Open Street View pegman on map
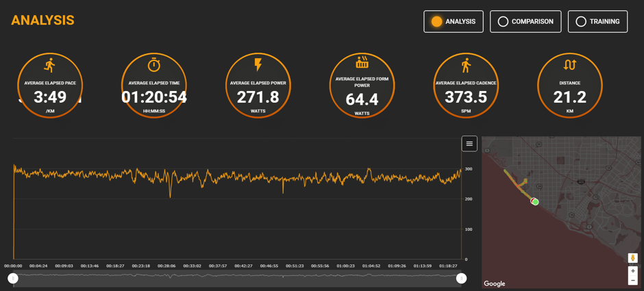The image size is (644, 291). [633, 258]
